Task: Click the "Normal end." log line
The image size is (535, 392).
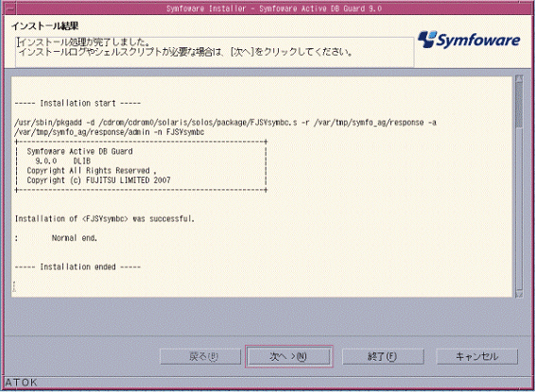Action: tap(75, 238)
